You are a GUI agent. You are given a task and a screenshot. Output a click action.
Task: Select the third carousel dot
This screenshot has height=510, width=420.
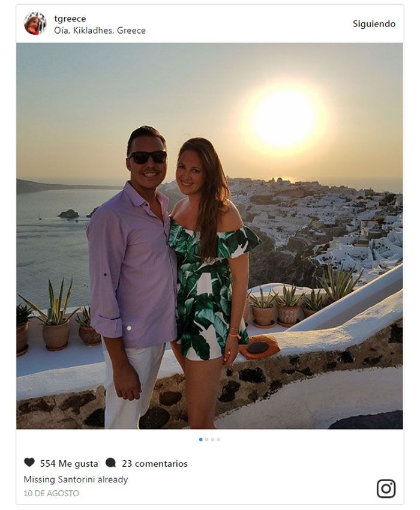tap(212, 439)
